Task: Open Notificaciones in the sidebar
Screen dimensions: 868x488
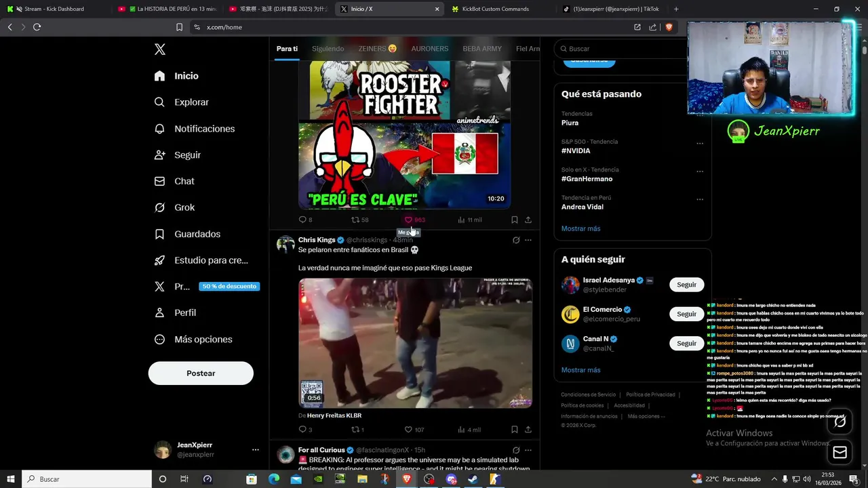Action: coord(195,129)
